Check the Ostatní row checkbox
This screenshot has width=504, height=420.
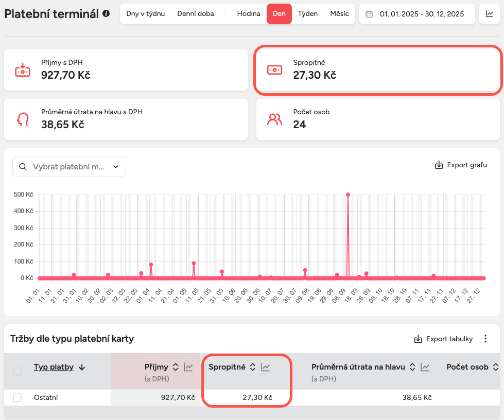(x=17, y=397)
